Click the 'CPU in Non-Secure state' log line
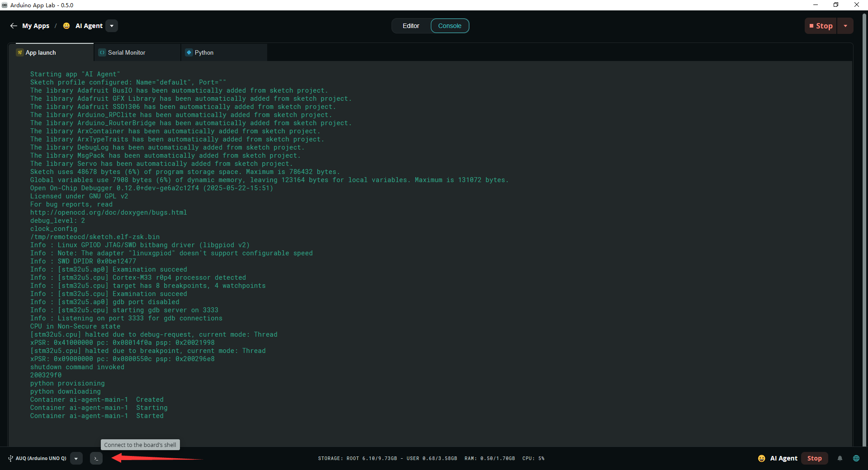The image size is (868, 470). tap(75, 326)
